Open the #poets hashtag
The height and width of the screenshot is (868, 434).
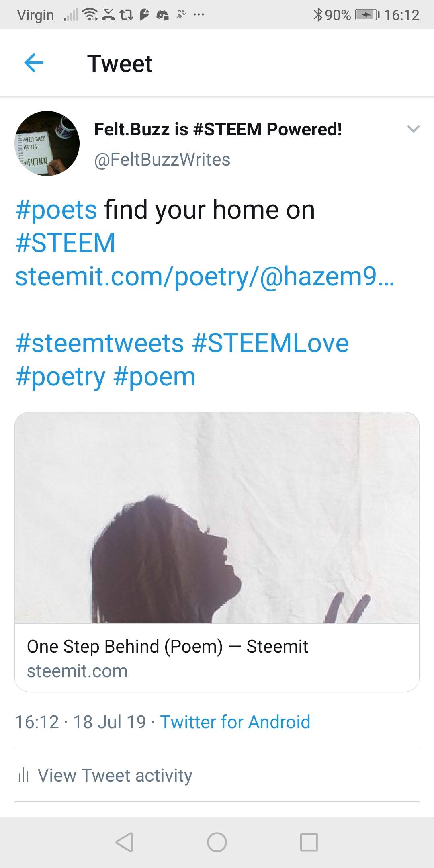pyautogui.click(x=56, y=210)
